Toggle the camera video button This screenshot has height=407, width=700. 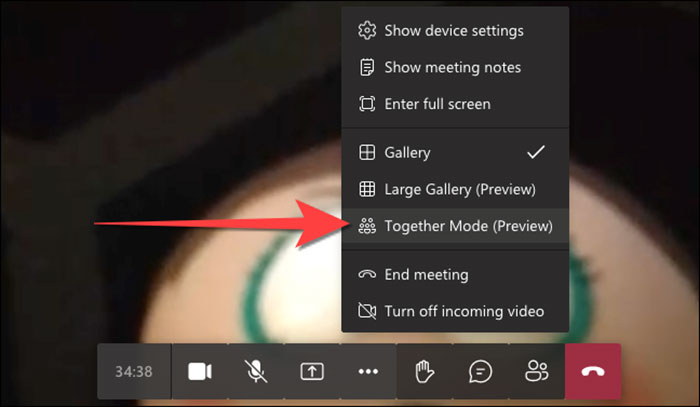click(200, 371)
